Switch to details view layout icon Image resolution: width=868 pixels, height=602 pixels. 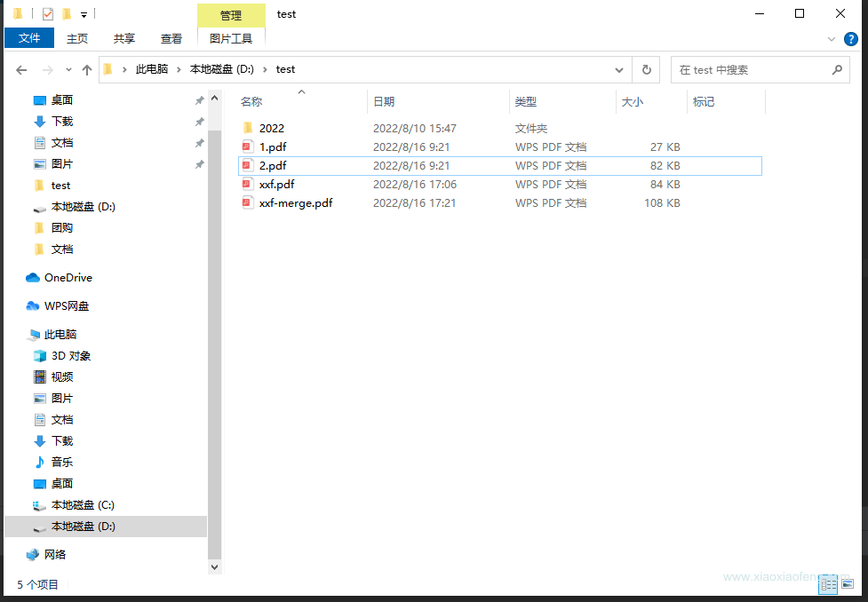point(829,584)
